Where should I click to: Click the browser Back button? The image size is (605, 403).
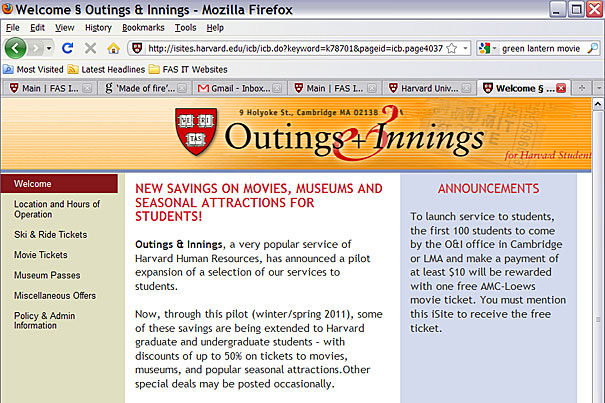(16, 48)
